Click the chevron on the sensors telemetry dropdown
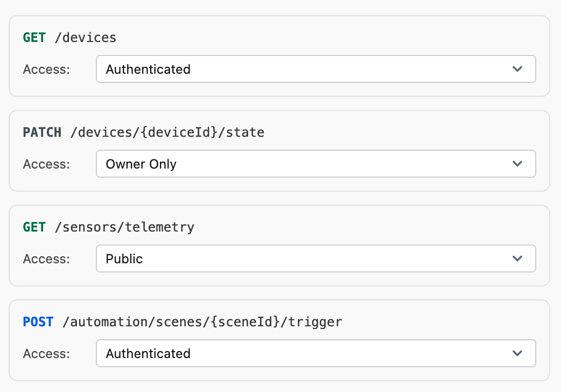Screen dimensions: 561x392 517,258
